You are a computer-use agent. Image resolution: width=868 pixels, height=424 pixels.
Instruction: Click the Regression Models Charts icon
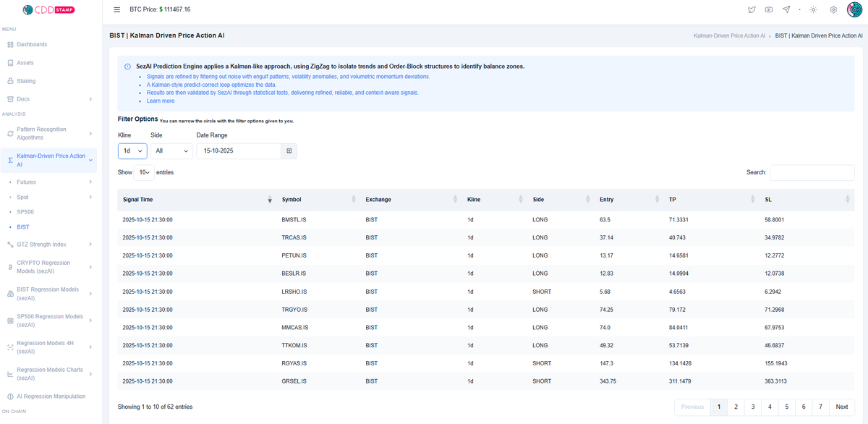click(x=10, y=374)
